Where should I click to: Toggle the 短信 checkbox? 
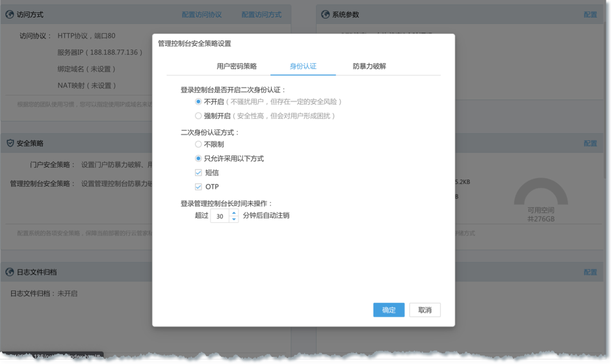[x=198, y=173]
